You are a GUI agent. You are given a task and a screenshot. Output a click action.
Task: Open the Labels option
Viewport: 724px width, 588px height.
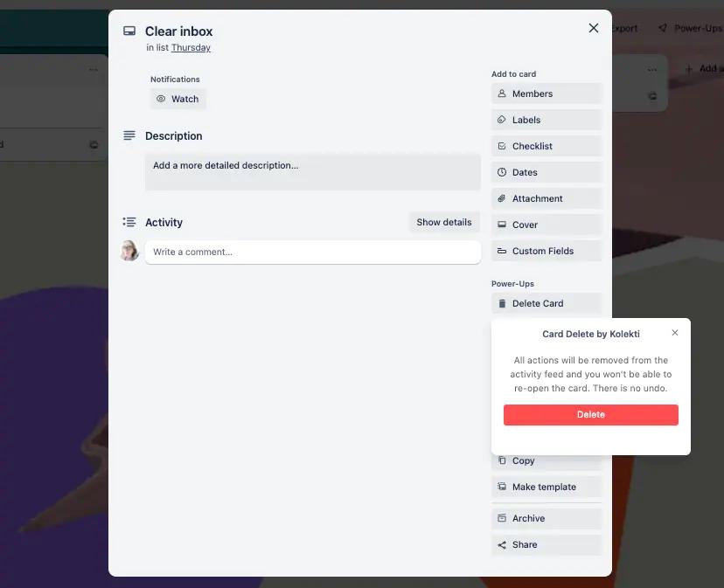pyautogui.click(x=546, y=120)
